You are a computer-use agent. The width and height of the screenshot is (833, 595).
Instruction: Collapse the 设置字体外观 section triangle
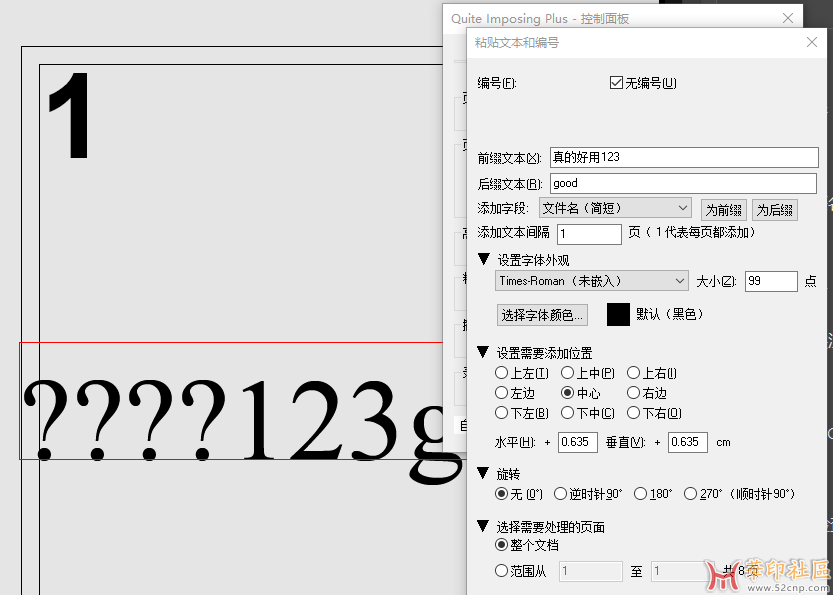click(484, 260)
